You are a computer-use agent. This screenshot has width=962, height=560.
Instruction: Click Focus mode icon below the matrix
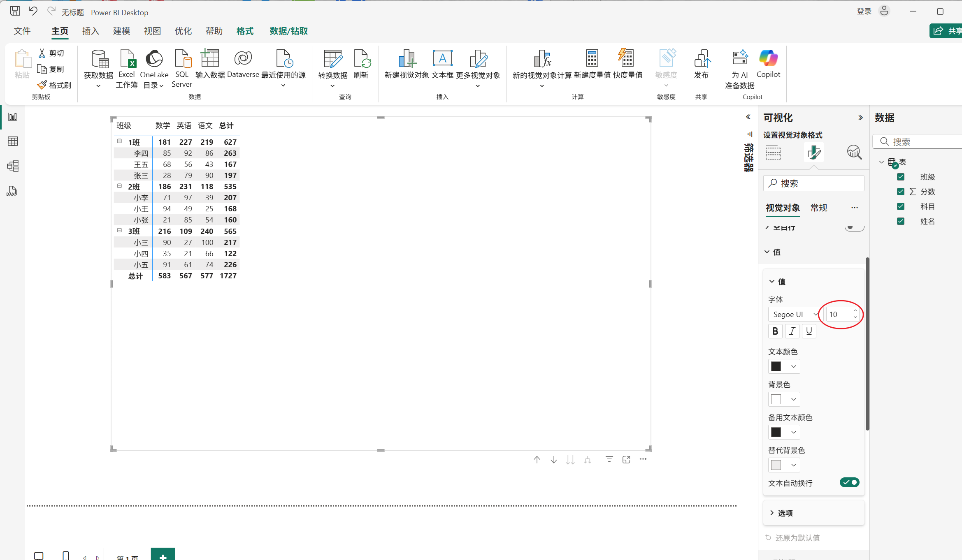coord(626,460)
